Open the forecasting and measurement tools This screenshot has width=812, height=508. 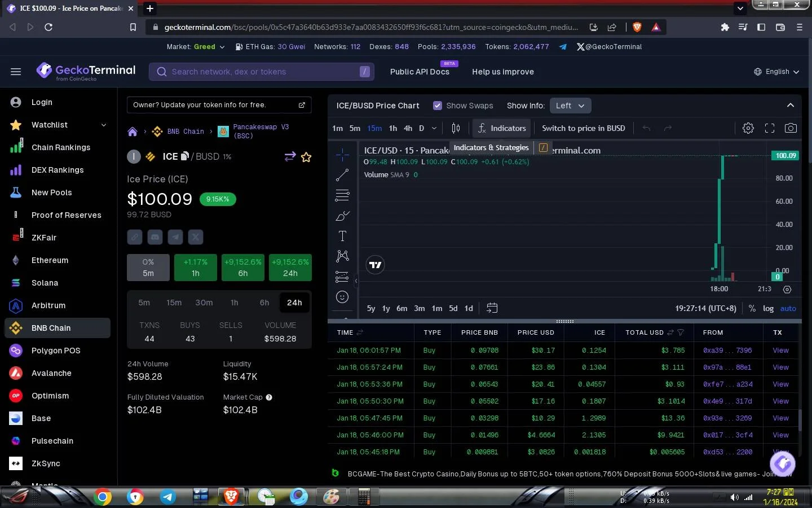[342, 277]
